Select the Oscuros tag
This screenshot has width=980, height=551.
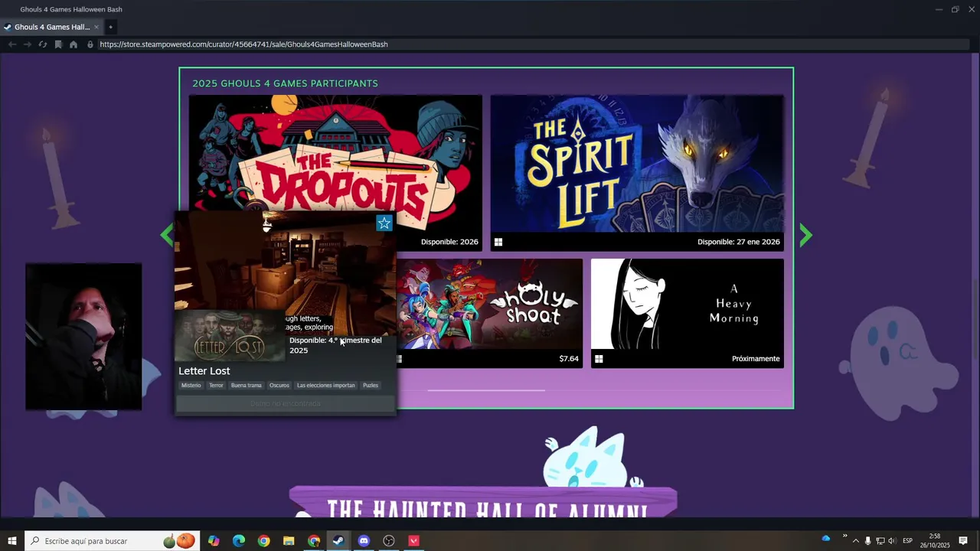(x=279, y=386)
